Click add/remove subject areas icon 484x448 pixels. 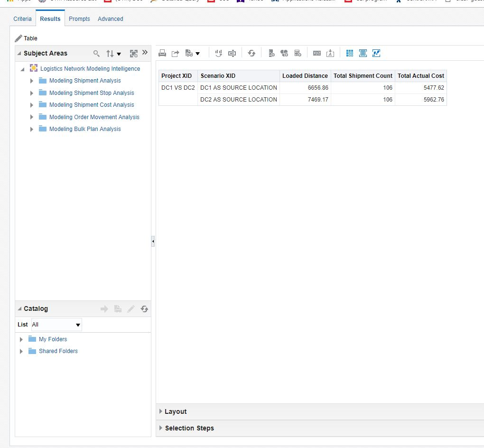[134, 54]
